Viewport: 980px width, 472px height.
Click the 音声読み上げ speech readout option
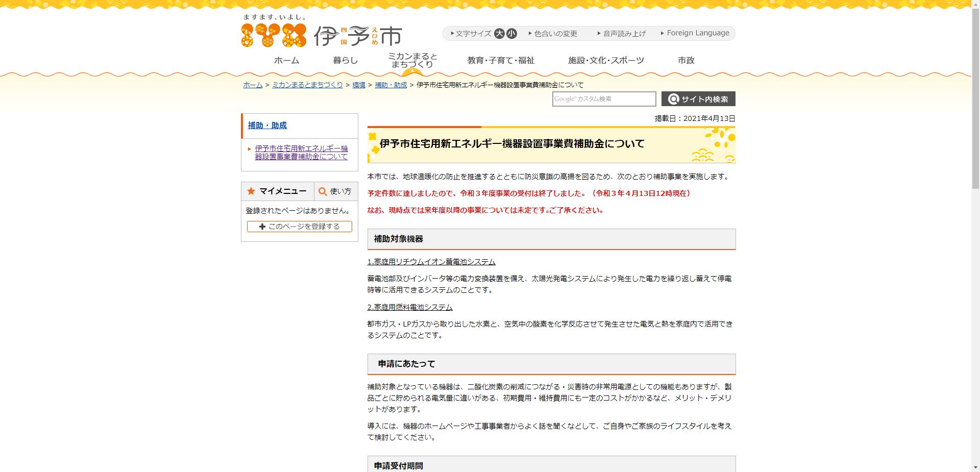(x=623, y=33)
